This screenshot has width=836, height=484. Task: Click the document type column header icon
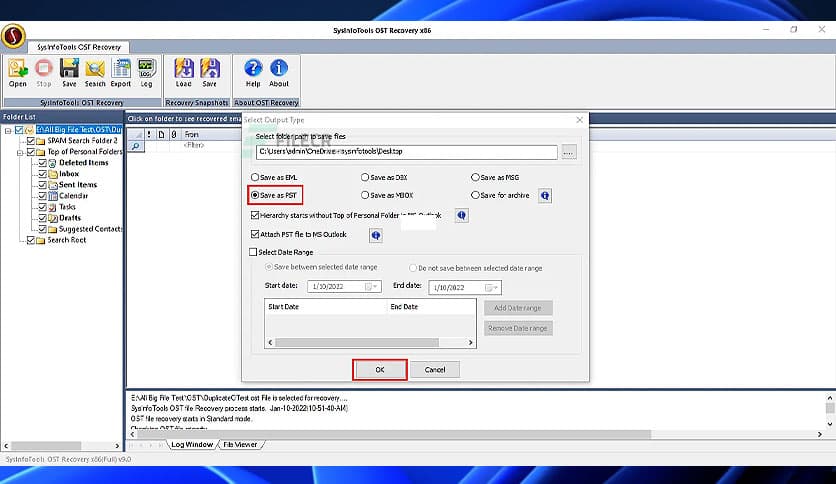coord(162,134)
